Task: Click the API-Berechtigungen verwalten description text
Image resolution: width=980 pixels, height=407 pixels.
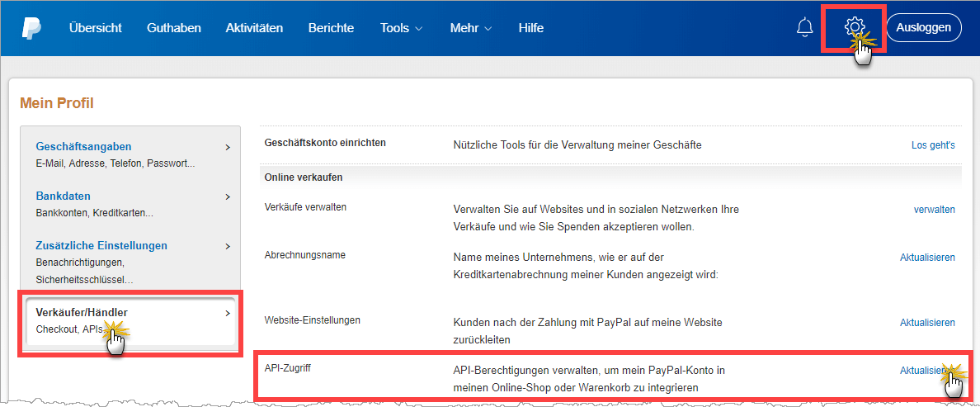Action: [x=589, y=379]
